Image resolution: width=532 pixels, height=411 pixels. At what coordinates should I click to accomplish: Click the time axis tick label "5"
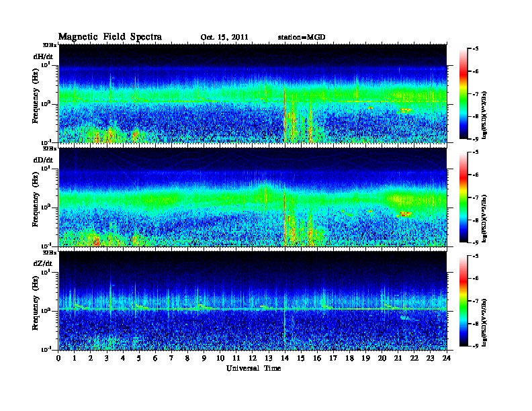[x=139, y=359]
